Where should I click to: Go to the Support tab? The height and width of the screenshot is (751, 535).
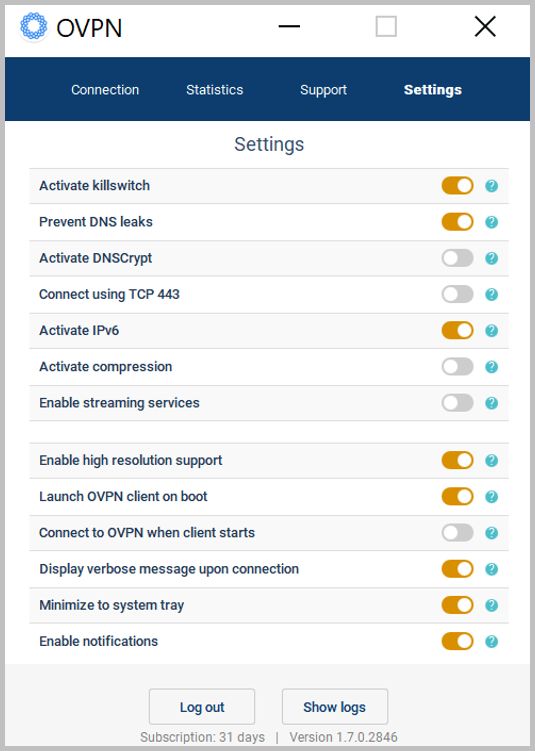point(323,90)
